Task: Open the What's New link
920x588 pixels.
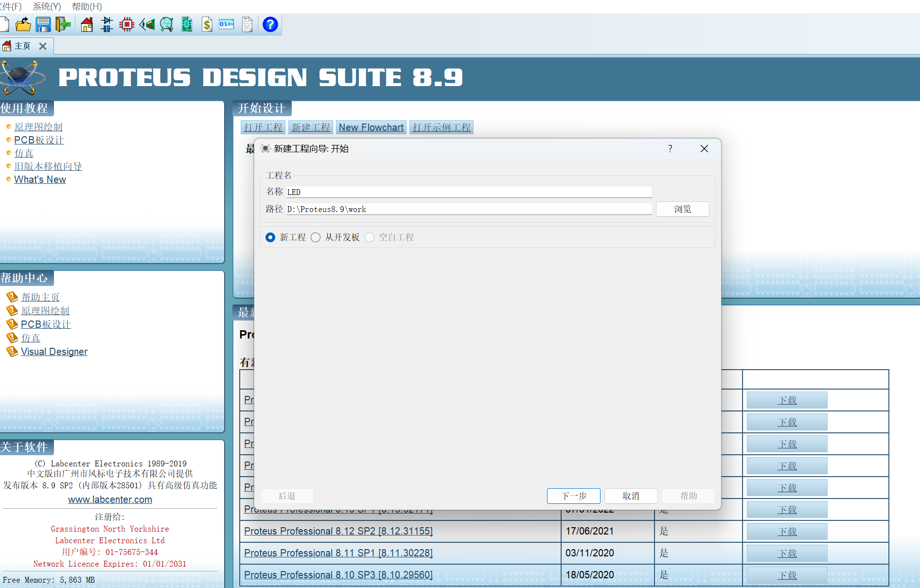Action: [40, 179]
